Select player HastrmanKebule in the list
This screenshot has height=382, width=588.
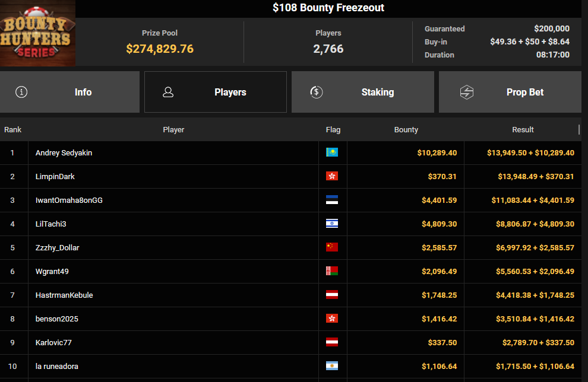[64, 295]
